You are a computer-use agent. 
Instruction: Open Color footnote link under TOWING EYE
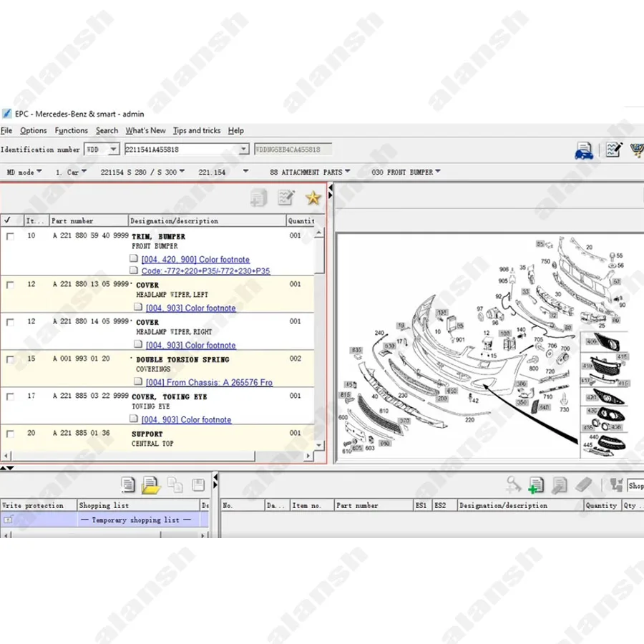[x=187, y=420]
